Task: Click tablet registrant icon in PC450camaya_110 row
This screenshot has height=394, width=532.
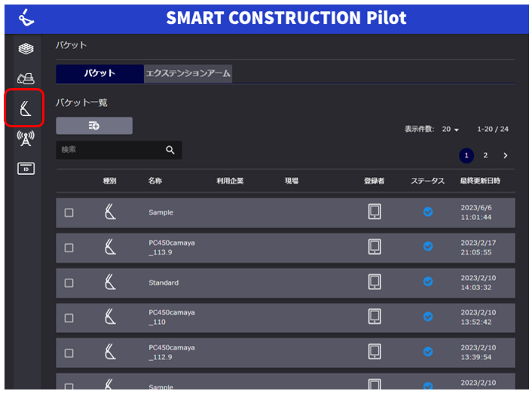Action: click(x=375, y=316)
